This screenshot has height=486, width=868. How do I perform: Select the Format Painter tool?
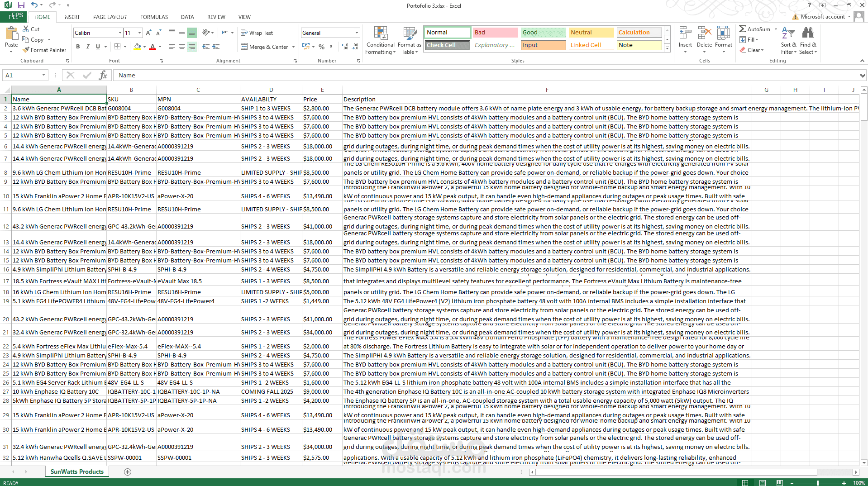click(x=44, y=50)
